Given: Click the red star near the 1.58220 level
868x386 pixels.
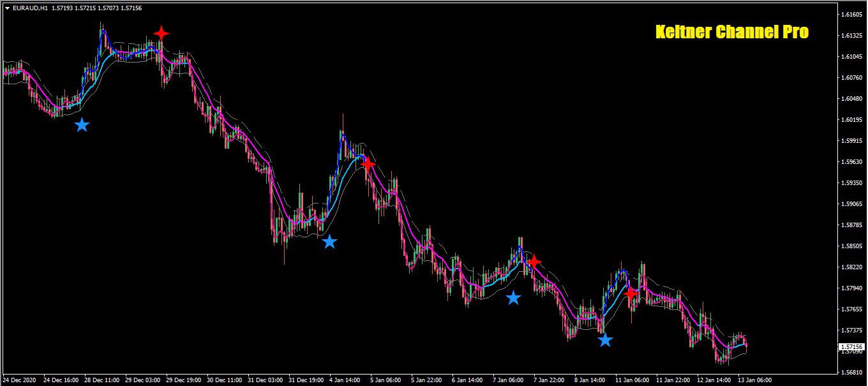Looking at the screenshot, I should (534, 262).
